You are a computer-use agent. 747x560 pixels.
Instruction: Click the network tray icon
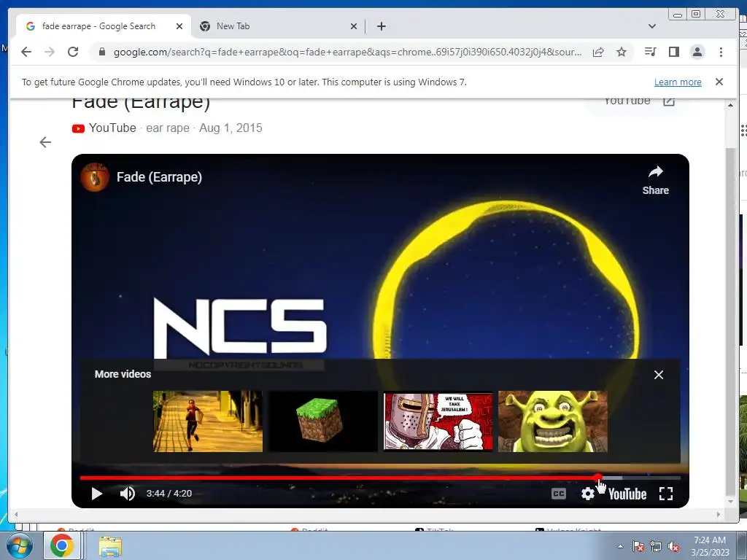click(x=656, y=546)
